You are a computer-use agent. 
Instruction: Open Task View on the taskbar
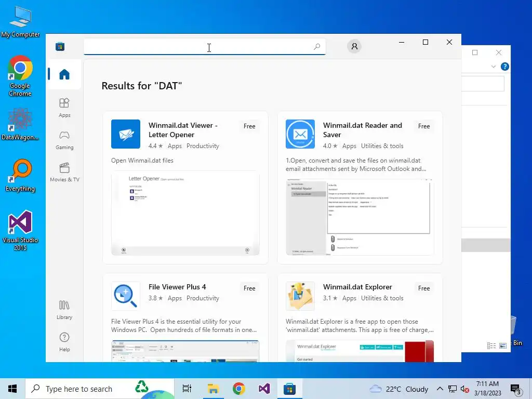click(187, 389)
